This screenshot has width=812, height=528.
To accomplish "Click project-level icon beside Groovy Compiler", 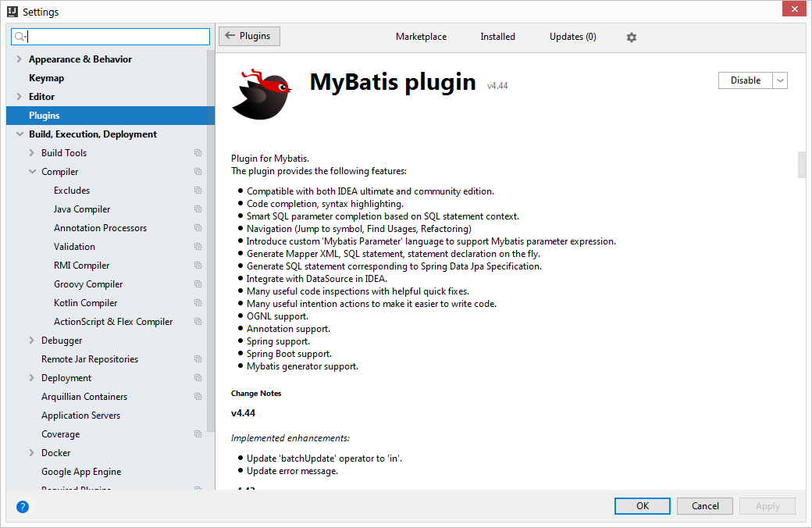I will (198, 284).
